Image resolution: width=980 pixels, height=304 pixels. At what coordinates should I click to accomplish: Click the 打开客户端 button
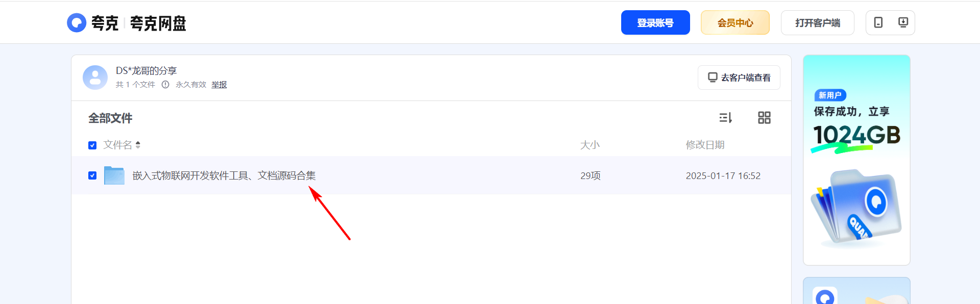point(817,23)
